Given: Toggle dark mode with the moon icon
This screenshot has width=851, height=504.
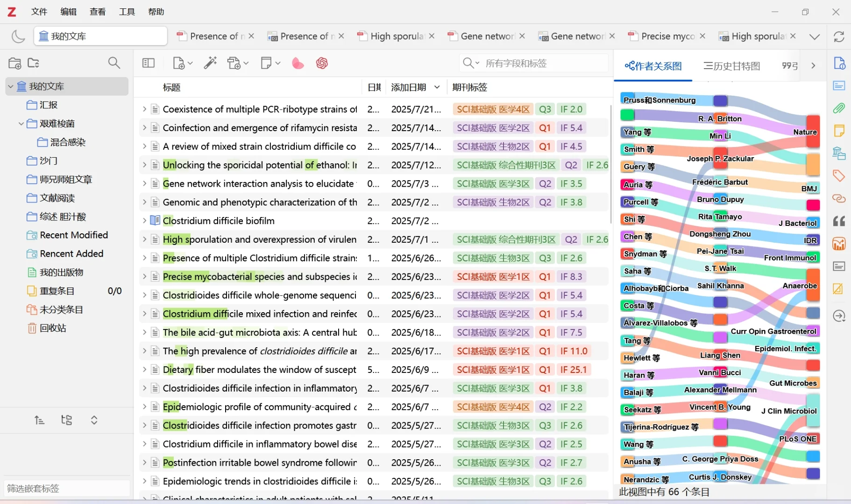Looking at the screenshot, I should coord(18,36).
